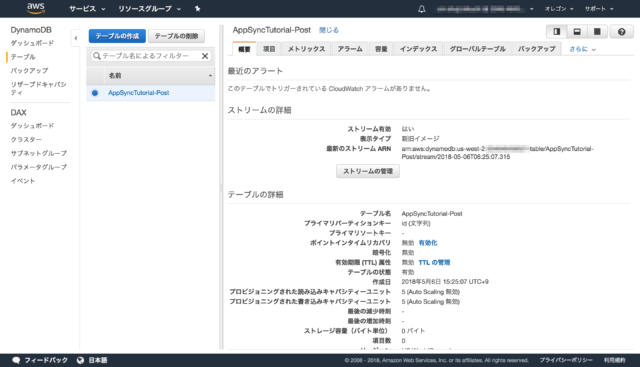This screenshot has width=640, height=367.
Task: Click the 作成日 value 2018年5月6日 15:25:07 UTC+9
Action: pos(445,282)
